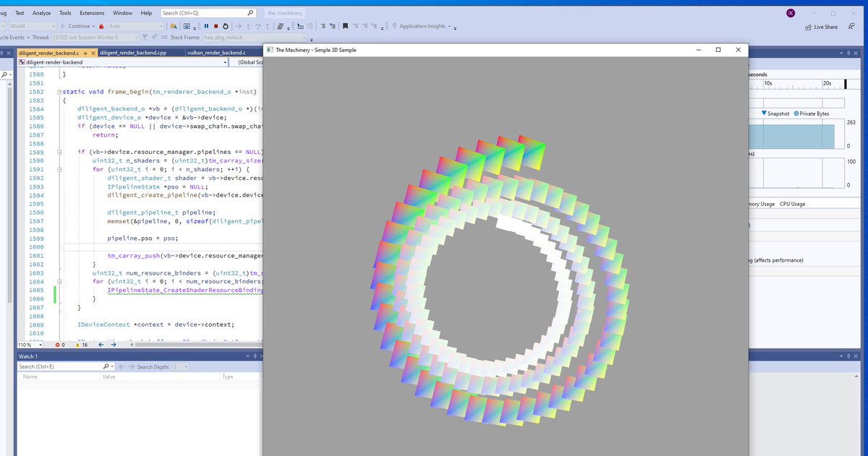Click the indent lines toolbar icon
Viewport: 868px width, 456px height.
point(322,26)
